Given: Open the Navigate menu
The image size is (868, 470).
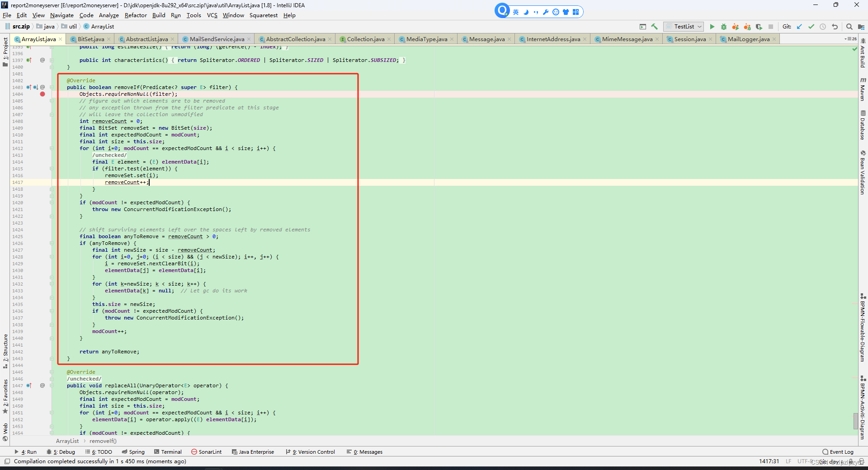Looking at the screenshot, I should tap(61, 15).
